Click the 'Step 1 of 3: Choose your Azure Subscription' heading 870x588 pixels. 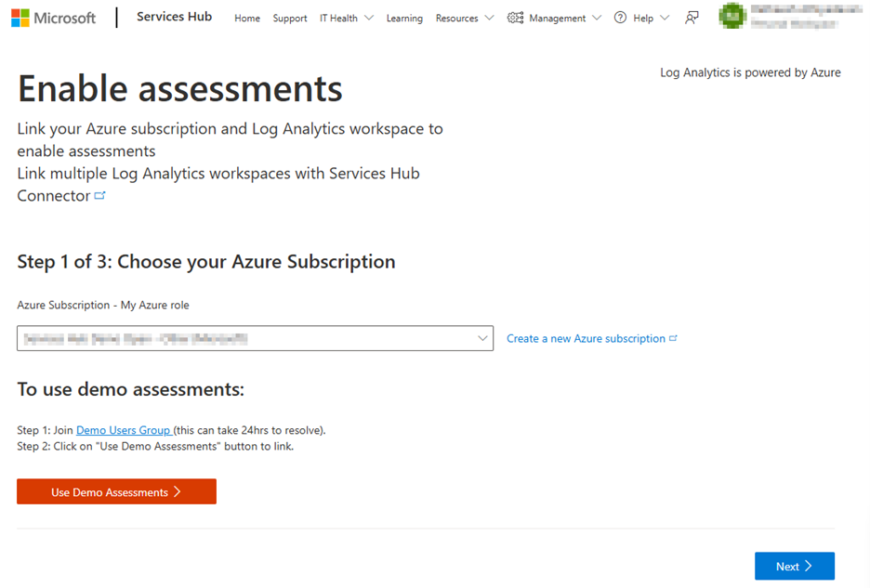point(206,261)
